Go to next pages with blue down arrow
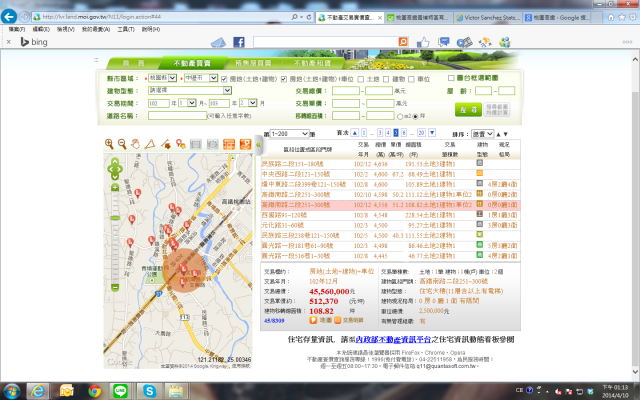The width and height of the screenshot is (640, 400). pos(432,133)
